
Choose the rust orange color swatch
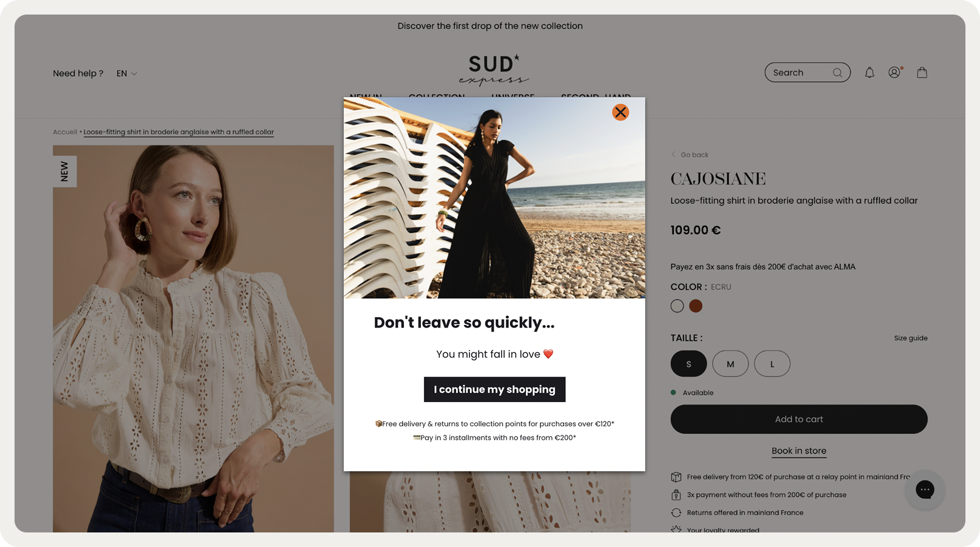[x=696, y=306]
